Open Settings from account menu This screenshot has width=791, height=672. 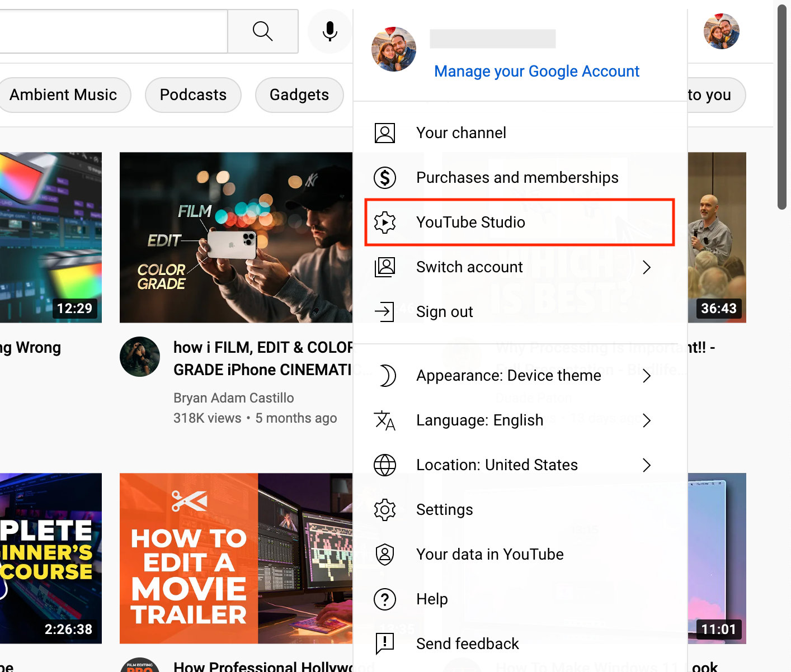point(444,510)
